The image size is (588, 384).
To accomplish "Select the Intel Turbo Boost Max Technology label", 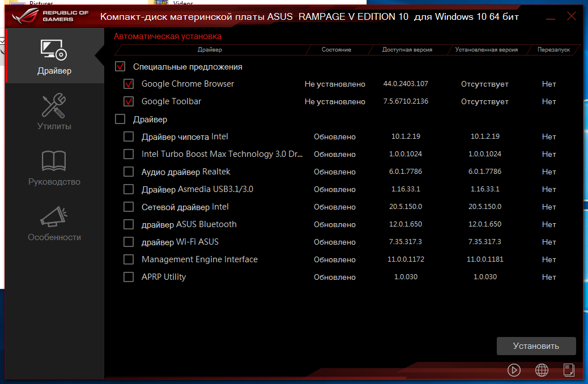I will point(222,154).
